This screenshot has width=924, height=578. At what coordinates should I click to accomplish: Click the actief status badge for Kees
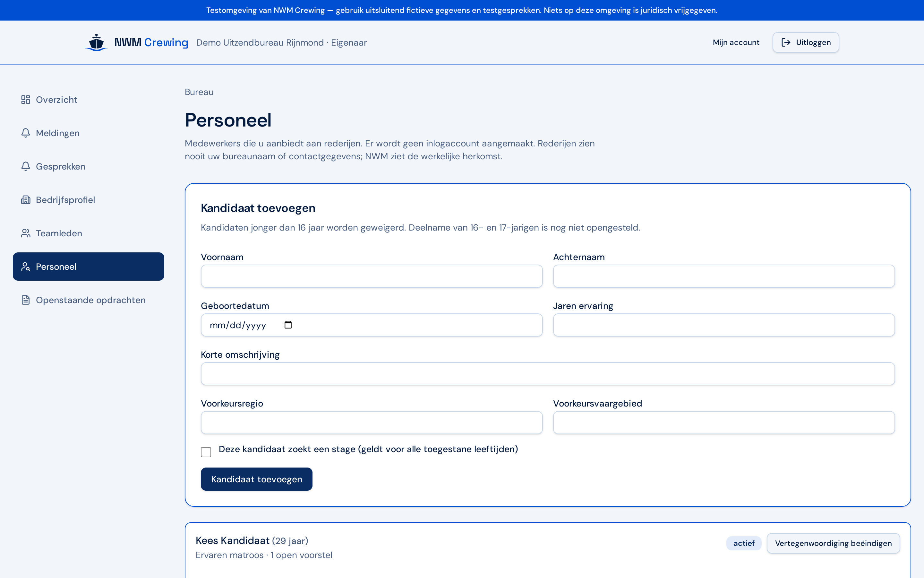pyautogui.click(x=744, y=543)
